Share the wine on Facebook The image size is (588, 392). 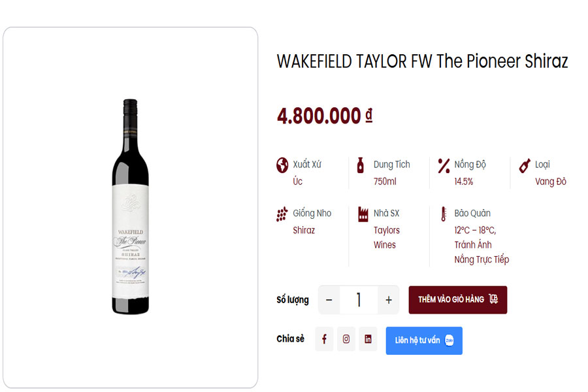pyautogui.click(x=324, y=339)
